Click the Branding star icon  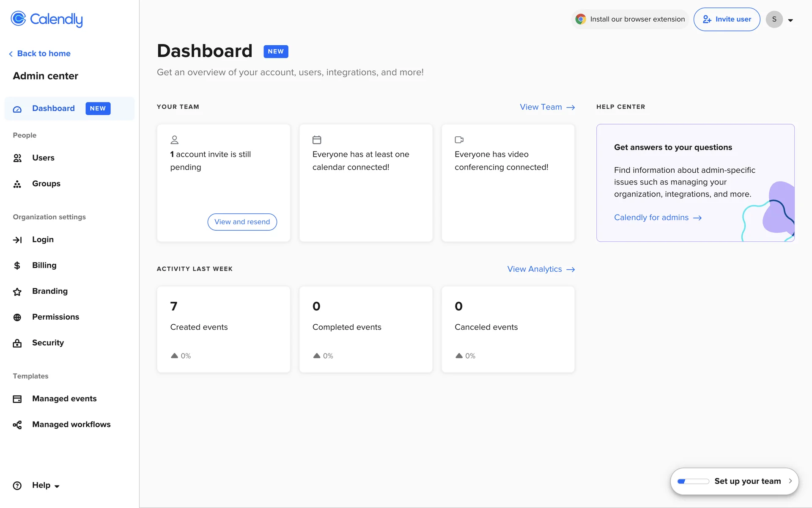coord(17,292)
